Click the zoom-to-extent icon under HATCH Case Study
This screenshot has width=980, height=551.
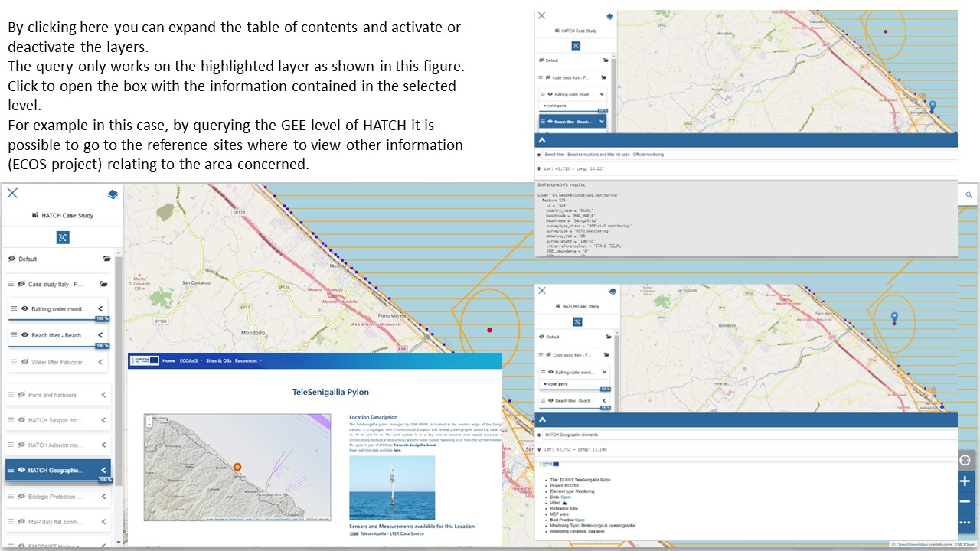tap(63, 237)
